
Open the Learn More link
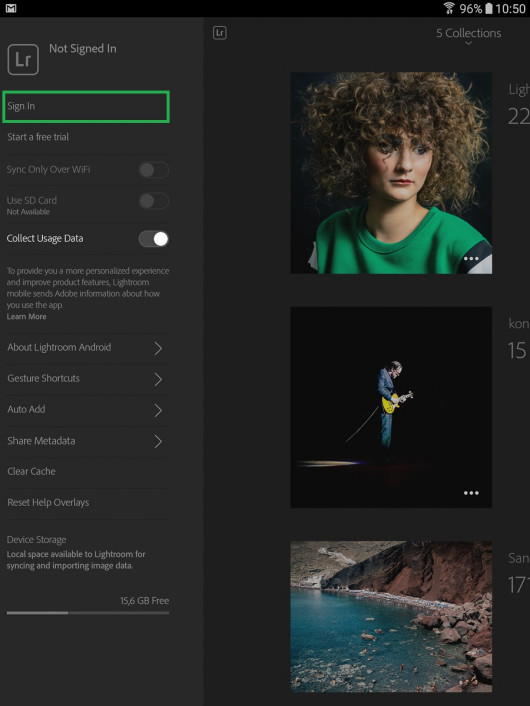click(27, 317)
